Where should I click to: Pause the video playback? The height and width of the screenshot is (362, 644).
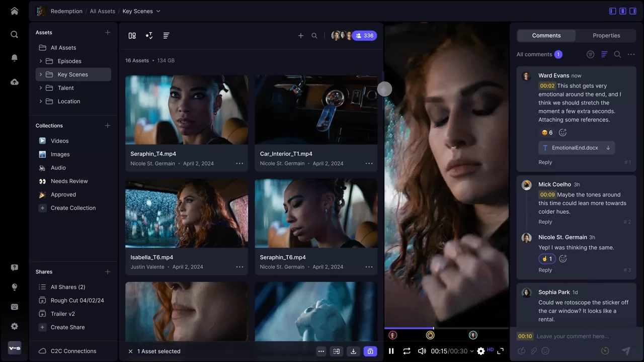pyautogui.click(x=391, y=351)
